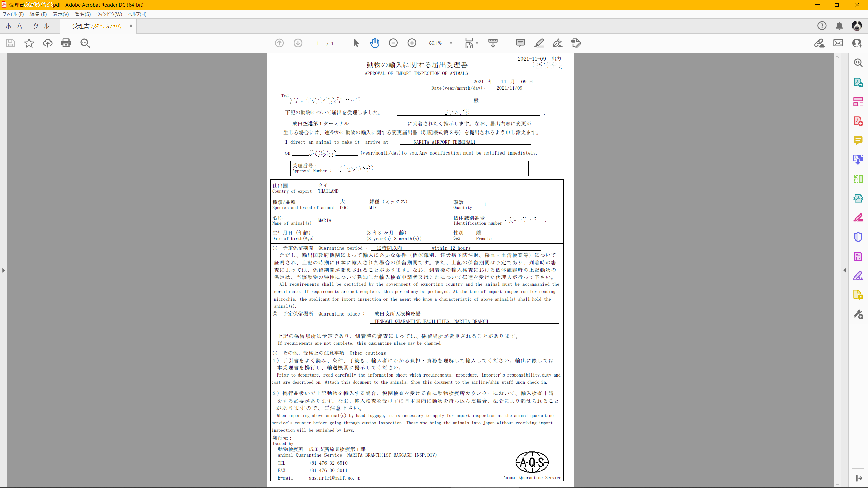Open the find text search tool
The width and height of the screenshot is (868, 488).
(x=85, y=43)
